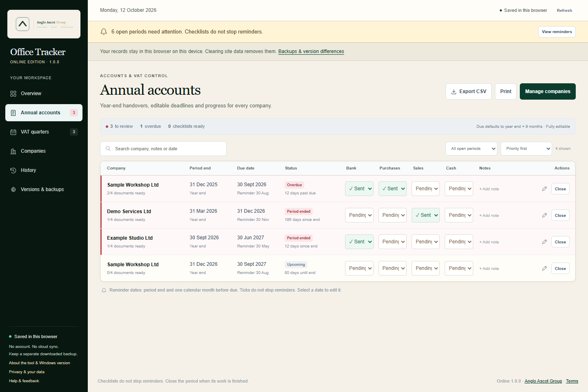The image size is (588, 392).
Task: Open About the tool & Windows version
Action: 40,363
